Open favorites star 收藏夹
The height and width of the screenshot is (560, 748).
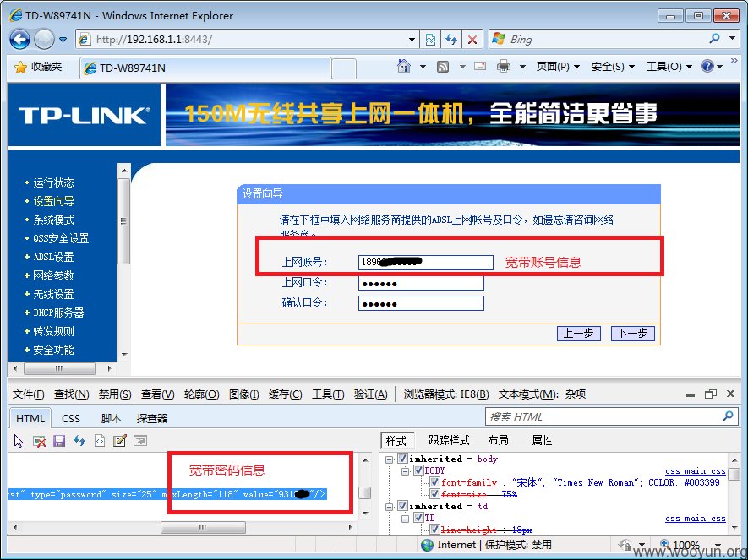(38, 68)
